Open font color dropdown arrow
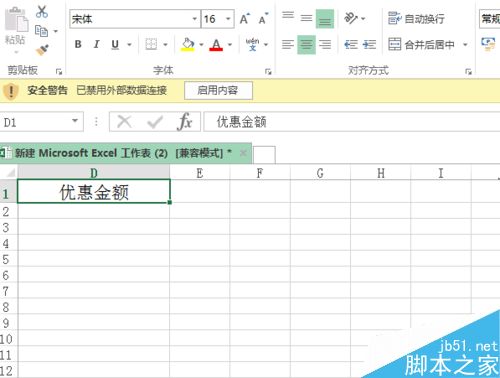 click(230, 44)
